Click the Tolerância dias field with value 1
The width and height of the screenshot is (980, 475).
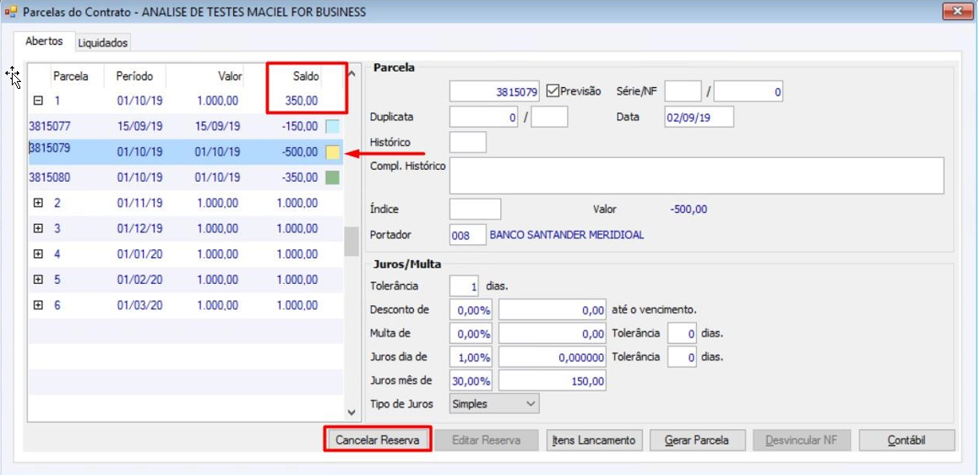pos(464,286)
